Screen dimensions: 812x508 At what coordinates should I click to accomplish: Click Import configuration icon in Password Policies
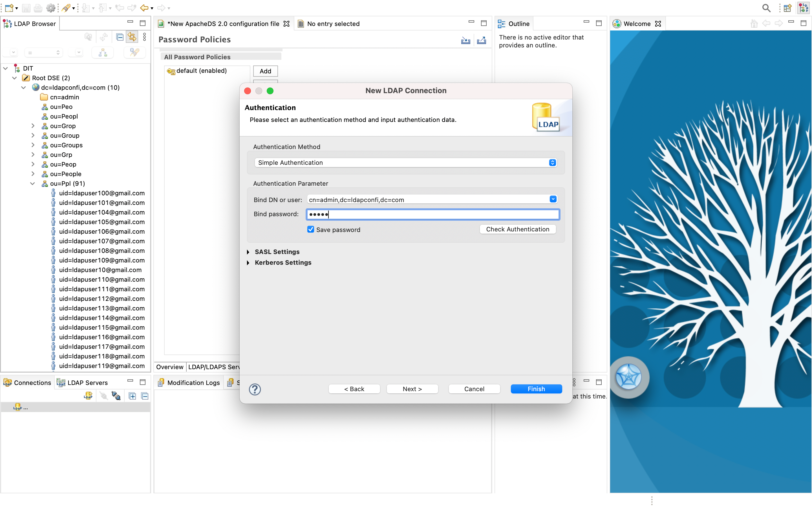click(466, 40)
